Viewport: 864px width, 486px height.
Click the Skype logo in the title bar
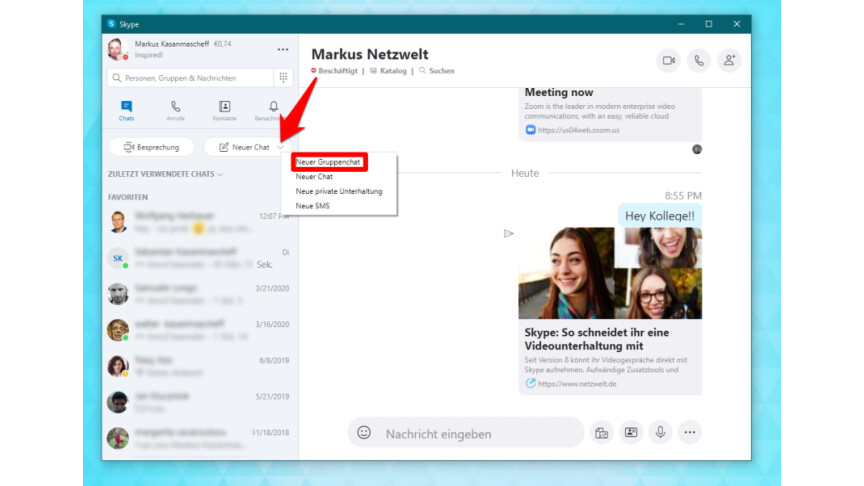click(x=111, y=24)
